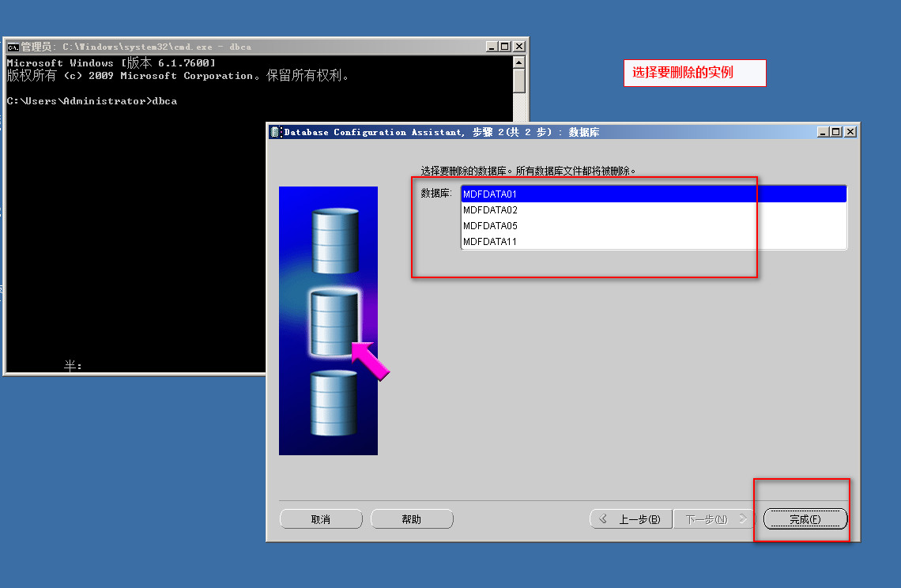Click 完成(F) to finish deletion
This screenshot has width=901, height=588.
coord(805,519)
